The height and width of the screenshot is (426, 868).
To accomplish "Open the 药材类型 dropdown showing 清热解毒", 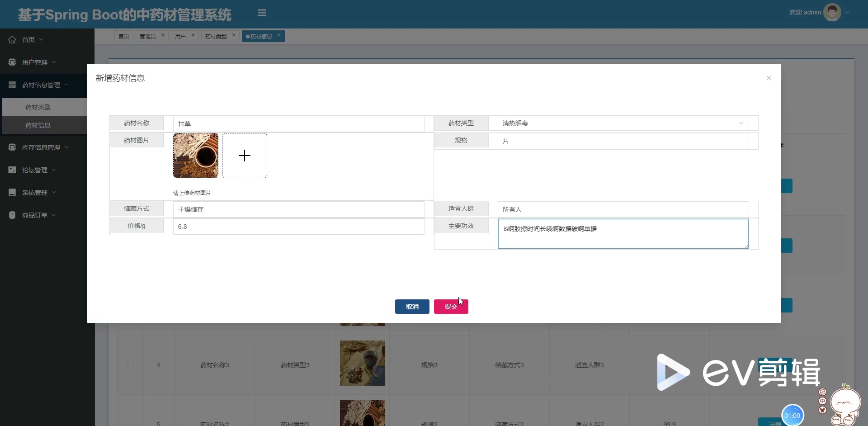I will pos(623,123).
